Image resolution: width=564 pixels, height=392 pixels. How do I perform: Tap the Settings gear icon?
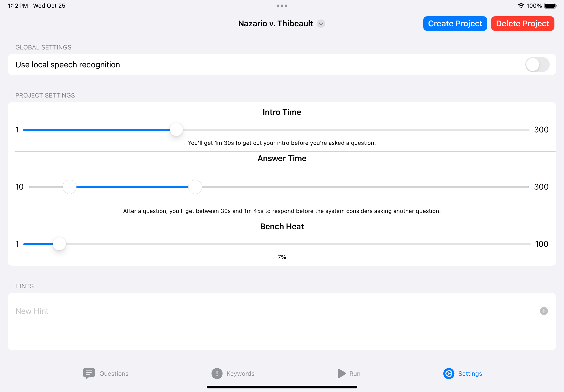click(449, 373)
